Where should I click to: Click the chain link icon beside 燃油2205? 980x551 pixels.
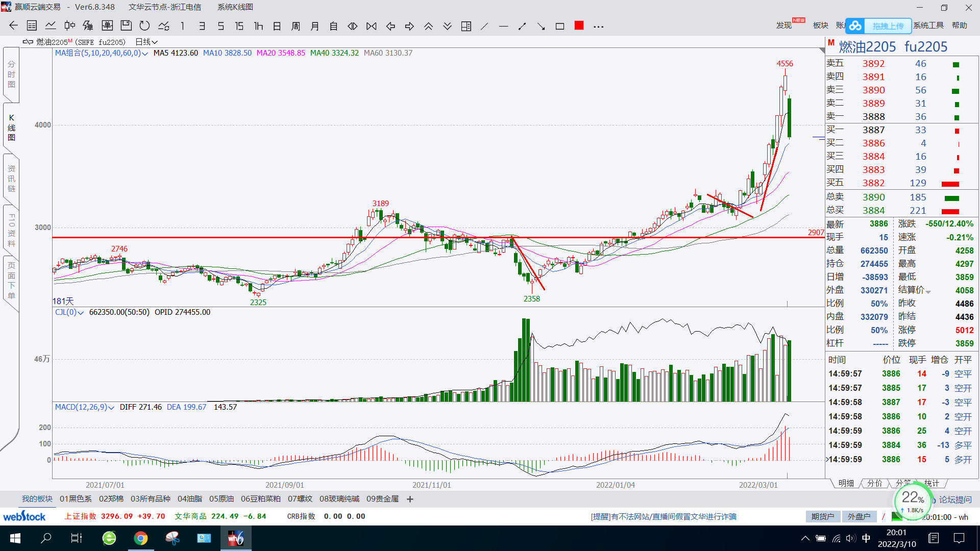tap(28, 42)
